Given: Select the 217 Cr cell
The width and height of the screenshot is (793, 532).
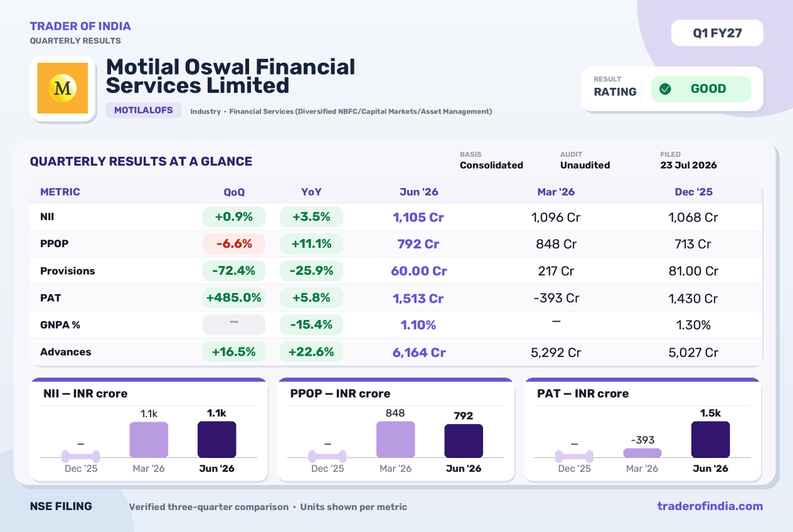Looking at the screenshot, I should pyautogui.click(x=556, y=271).
